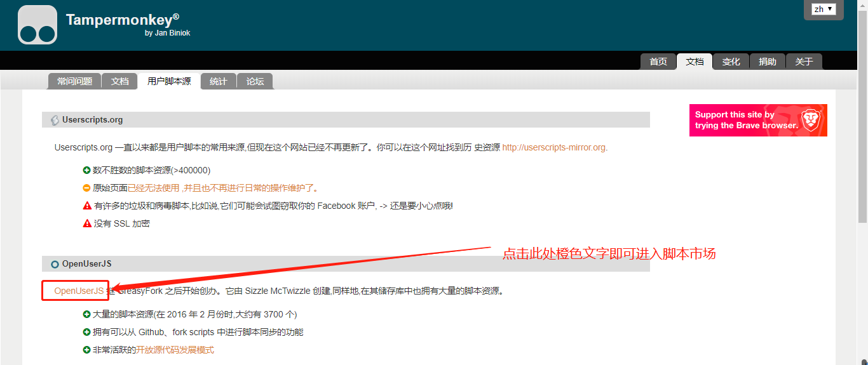This screenshot has height=365, width=868.
Task: Select the 用户脚本源 sub-tab
Action: pyautogui.click(x=169, y=81)
